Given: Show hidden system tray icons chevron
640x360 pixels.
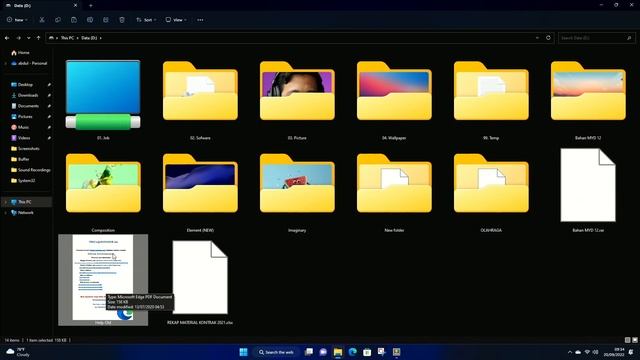Looking at the screenshot, I should pyautogui.click(x=570, y=352).
